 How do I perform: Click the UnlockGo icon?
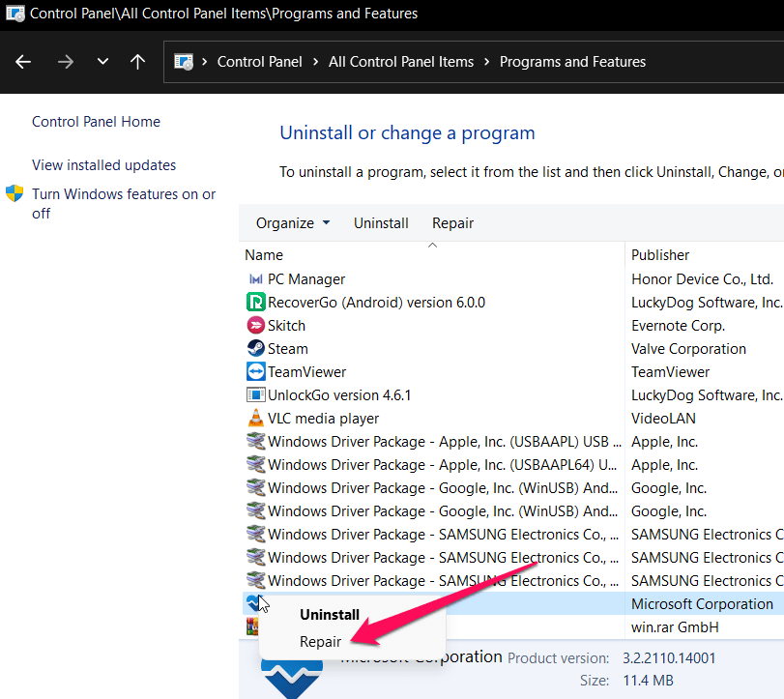[255, 395]
